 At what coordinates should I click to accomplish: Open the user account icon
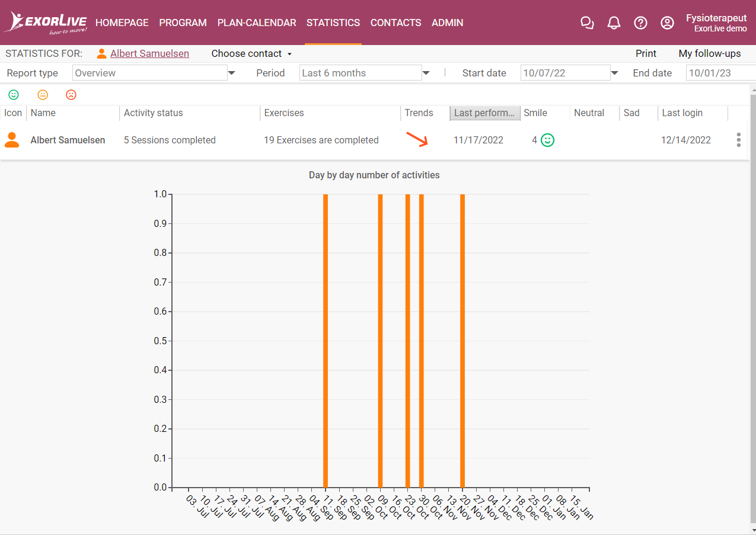pyautogui.click(x=667, y=23)
